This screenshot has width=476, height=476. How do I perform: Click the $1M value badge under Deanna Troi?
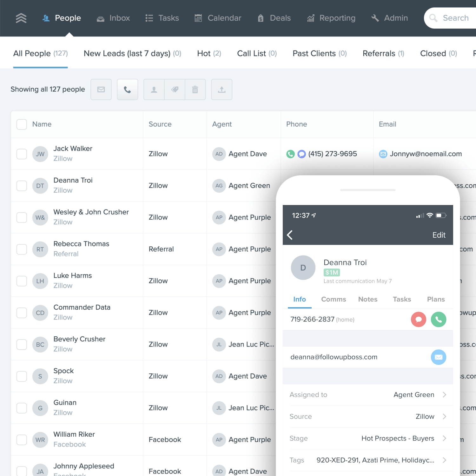pos(332,272)
